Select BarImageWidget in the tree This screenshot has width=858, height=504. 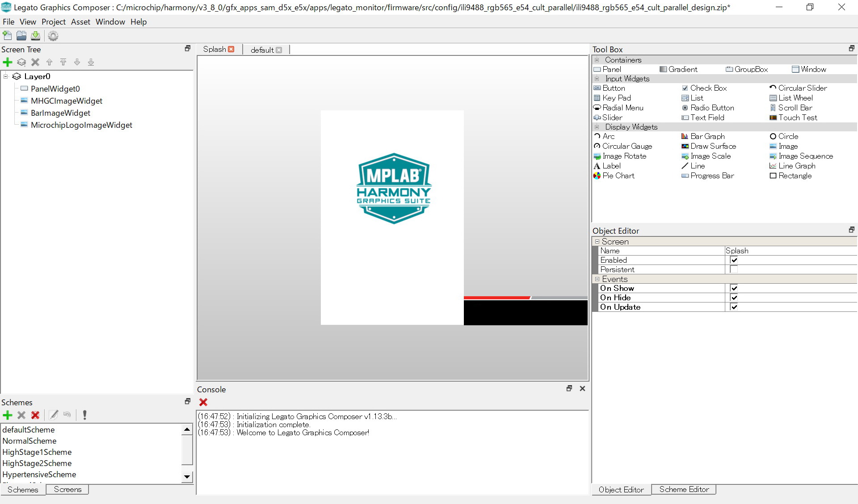pyautogui.click(x=60, y=113)
